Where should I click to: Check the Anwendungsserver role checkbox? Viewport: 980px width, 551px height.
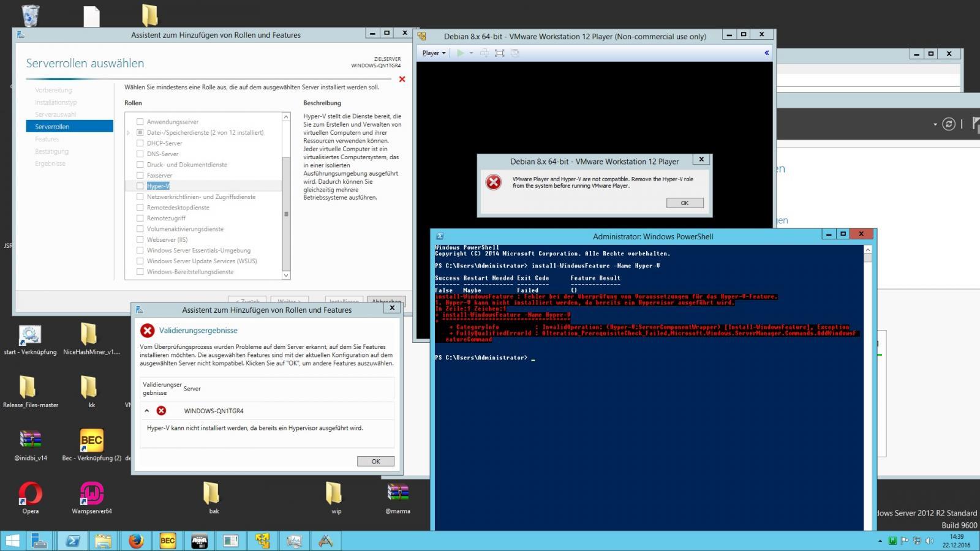pyautogui.click(x=140, y=122)
